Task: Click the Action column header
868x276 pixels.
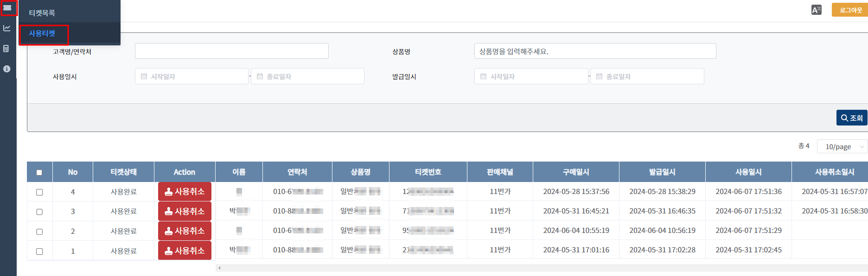Action: 185,172
